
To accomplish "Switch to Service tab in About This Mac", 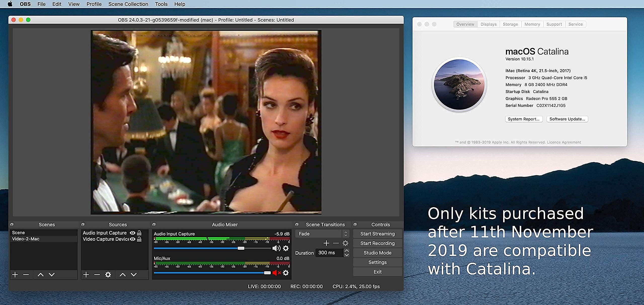I will 576,24.
